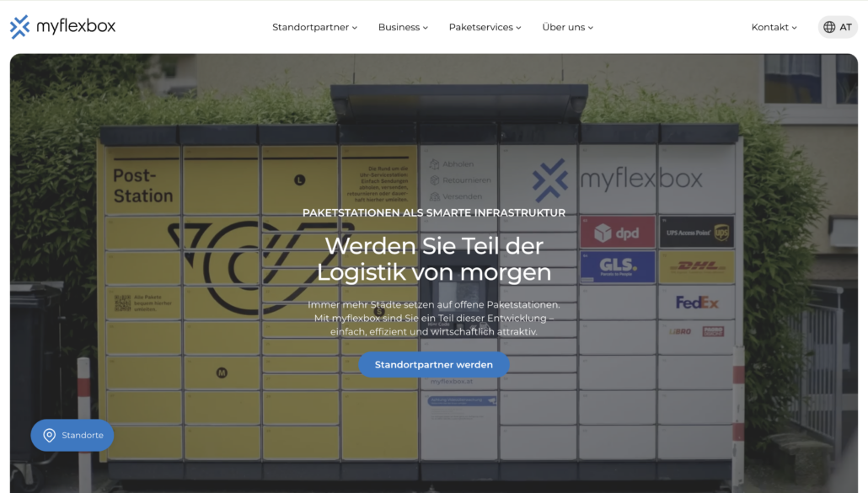
Task: Click the dpd logo on the locker
Action: point(617,233)
